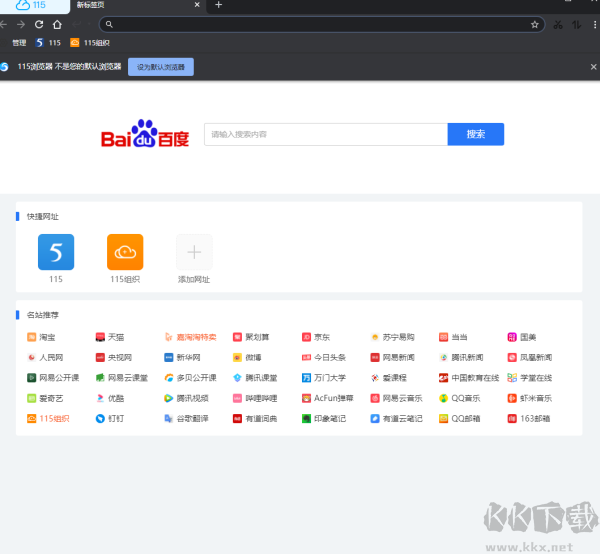Open the QQ音乐 link

tap(460, 398)
